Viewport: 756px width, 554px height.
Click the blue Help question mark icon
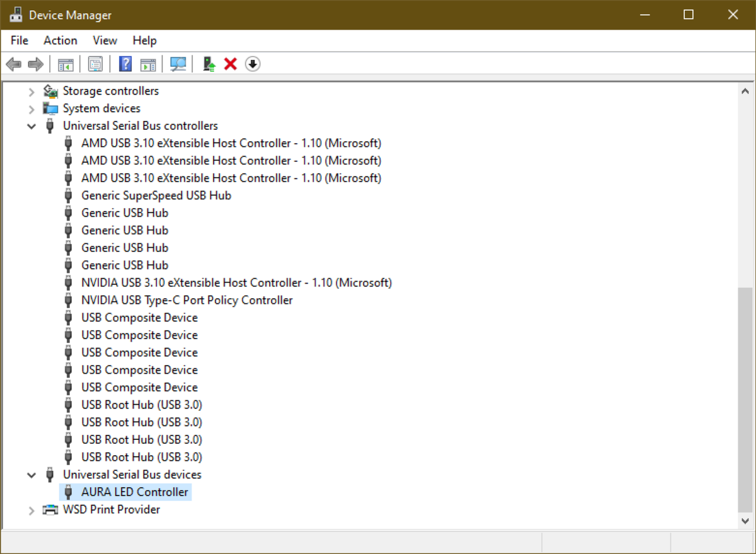[125, 64]
